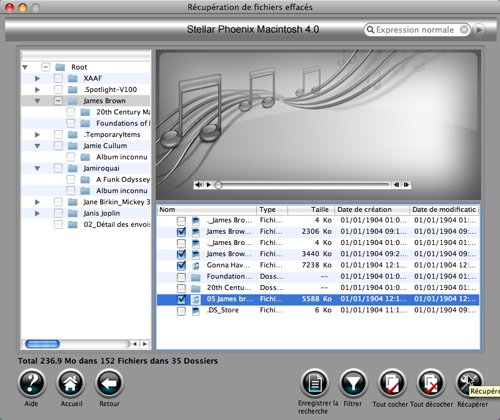500x420 pixels.
Task: Click the Foundation... folder icon in list
Action: click(x=196, y=277)
